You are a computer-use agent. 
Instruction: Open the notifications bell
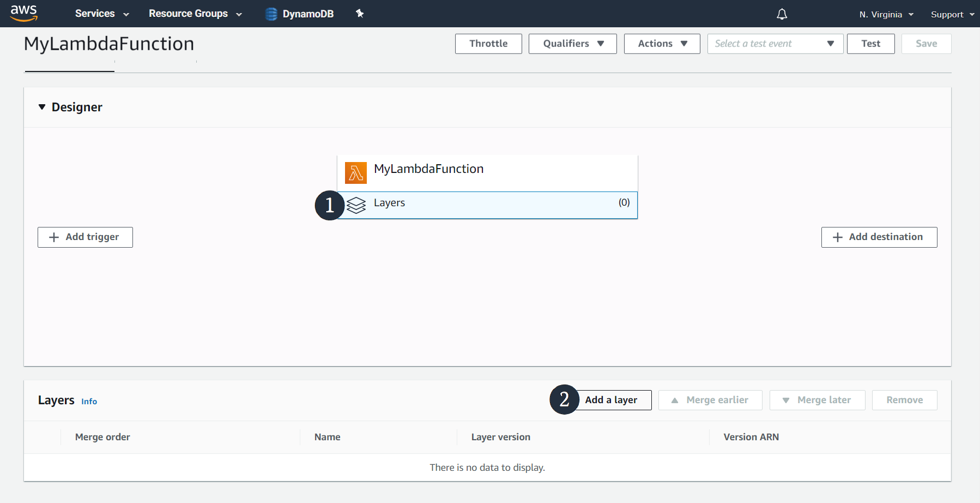(782, 14)
